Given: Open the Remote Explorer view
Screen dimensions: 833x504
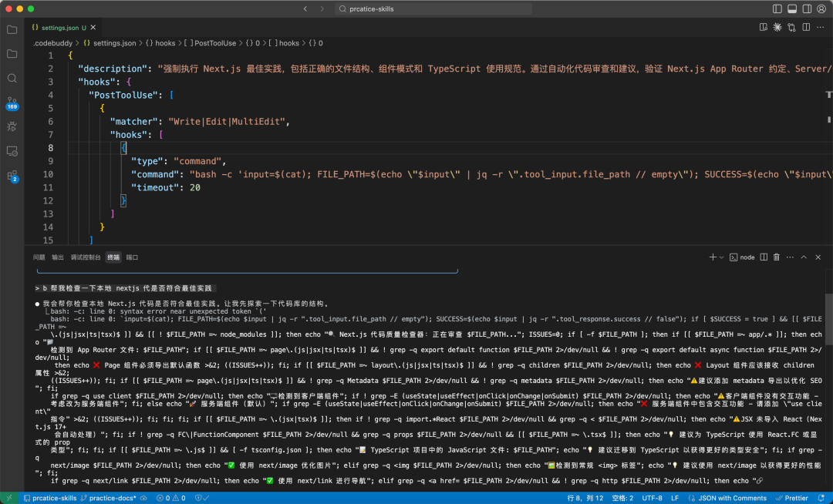Looking at the screenshot, I should point(12,151).
